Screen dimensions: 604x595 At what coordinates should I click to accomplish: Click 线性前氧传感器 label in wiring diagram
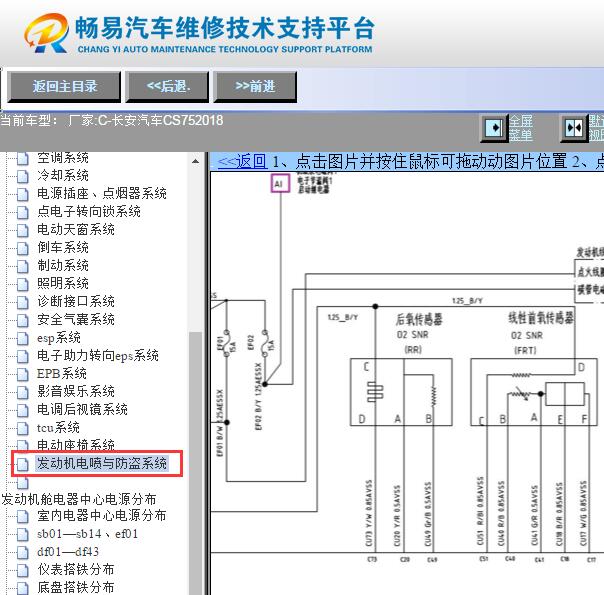(x=540, y=318)
